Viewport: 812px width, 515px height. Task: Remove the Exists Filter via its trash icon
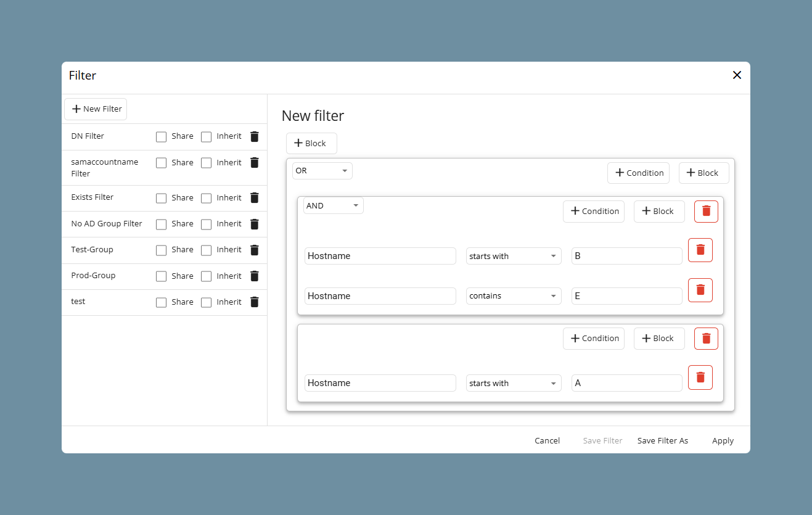pyautogui.click(x=255, y=197)
